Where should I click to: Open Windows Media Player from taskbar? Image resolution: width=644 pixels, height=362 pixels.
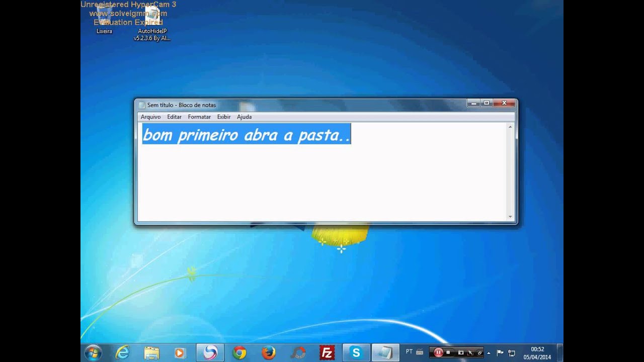tap(180, 353)
